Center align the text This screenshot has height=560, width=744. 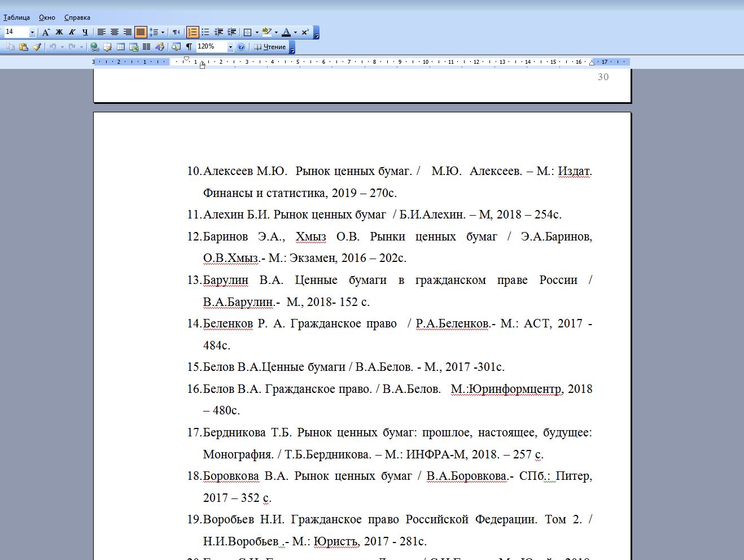click(115, 32)
